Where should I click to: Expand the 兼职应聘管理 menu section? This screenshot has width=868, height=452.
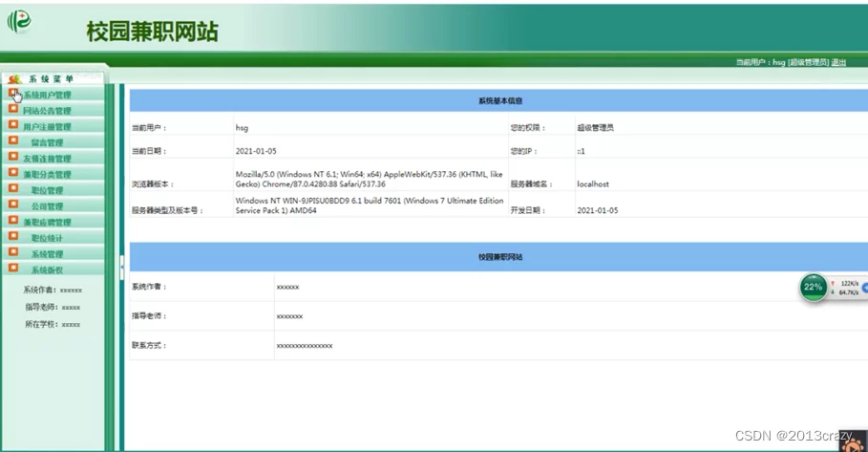[x=47, y=222]
